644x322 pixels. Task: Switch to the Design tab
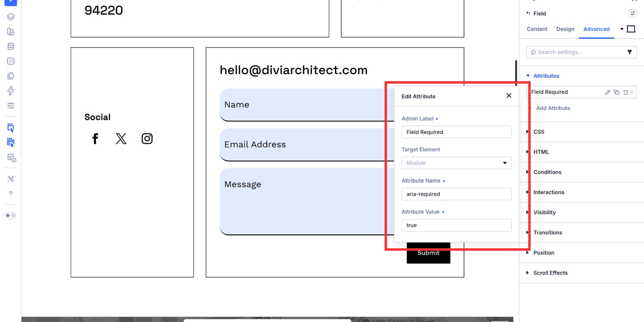click(565, 29)
